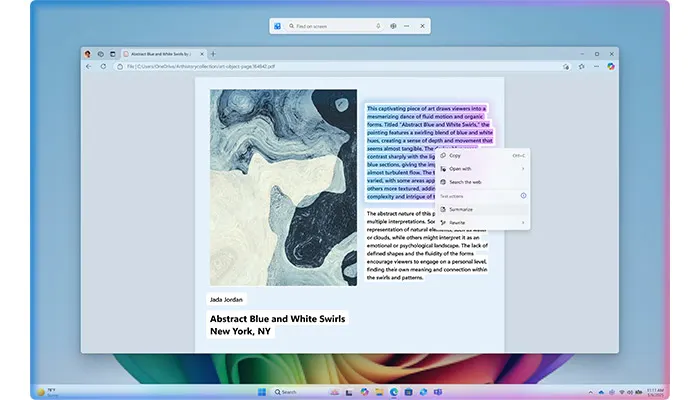Open the more options dots in Click to Do bar
Viewport: 700px width, 400px height.
point(407,26)
